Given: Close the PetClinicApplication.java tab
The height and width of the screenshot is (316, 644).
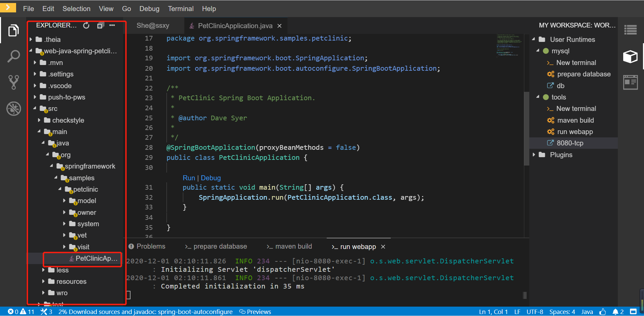Looking at the screenshot, I should click(x=279, y=26).
